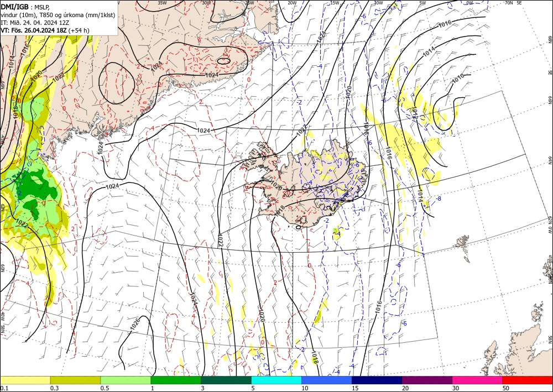The image size is (553, 392).
Task: Click the '30' legend value label
Action: point(456,388)
